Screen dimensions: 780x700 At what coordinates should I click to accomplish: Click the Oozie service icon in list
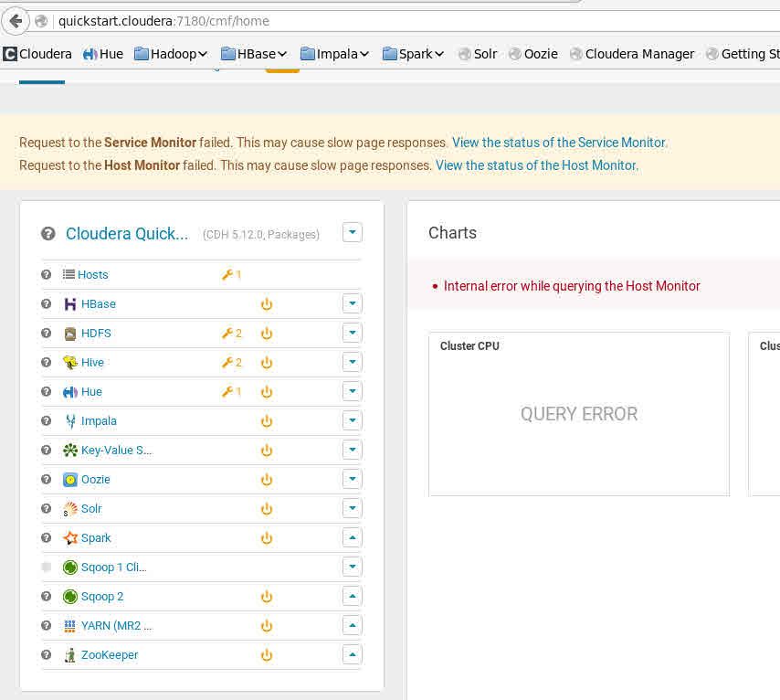coord(70,480)
